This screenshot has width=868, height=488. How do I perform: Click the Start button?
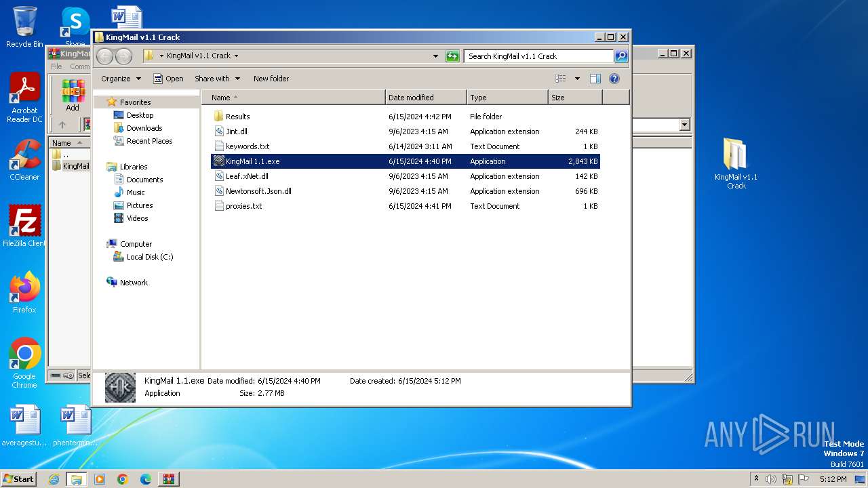coord(18,479)
